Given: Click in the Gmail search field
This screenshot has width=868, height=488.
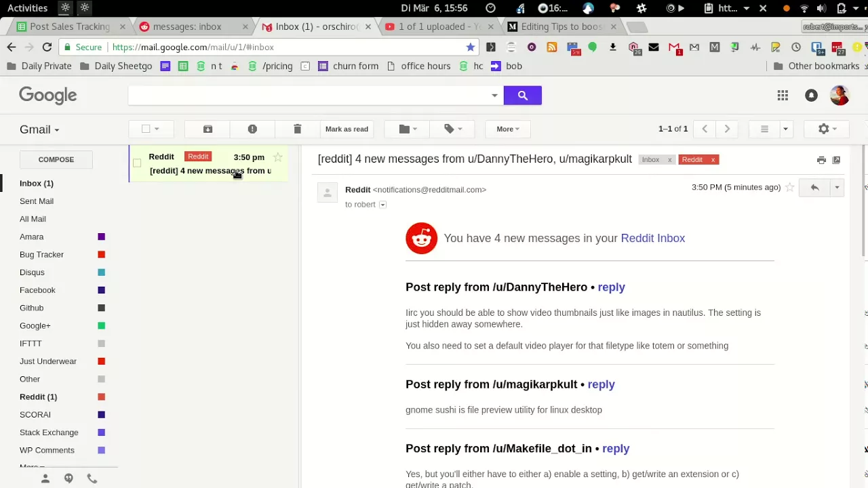Looking at the screenshot, I should (x=309, y=96).
